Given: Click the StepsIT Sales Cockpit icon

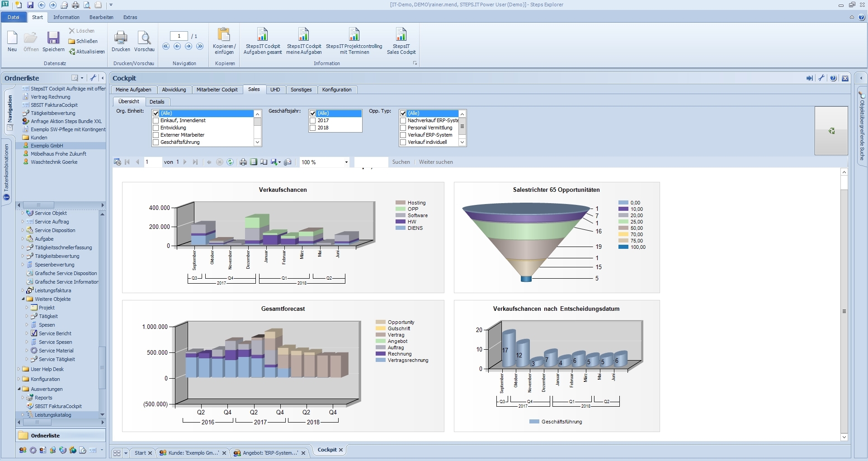Looking at the screenshot, I should 401,35.
